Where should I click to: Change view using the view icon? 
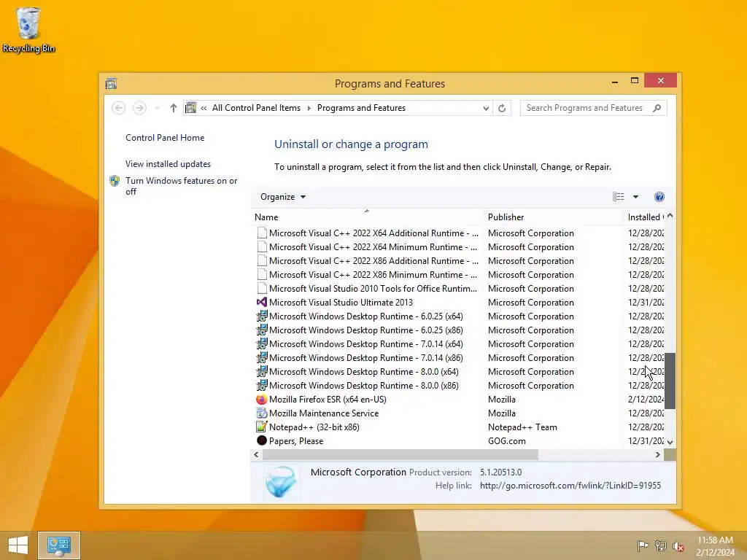point(619,197)
